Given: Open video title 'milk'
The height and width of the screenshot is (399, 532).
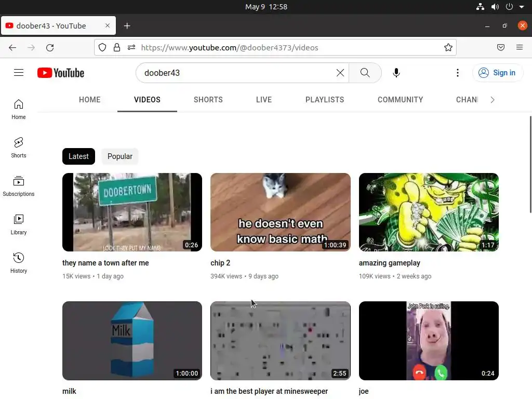Looking at the screenshot, I should pos(69,391).
